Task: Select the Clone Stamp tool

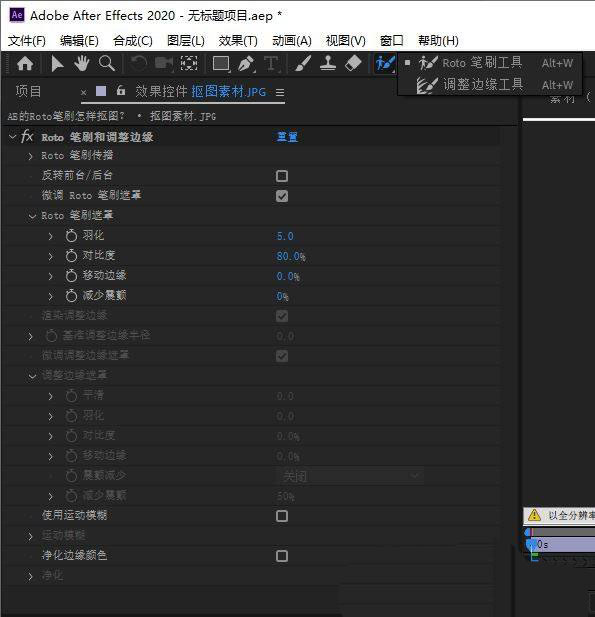Action: click(328, 63)
